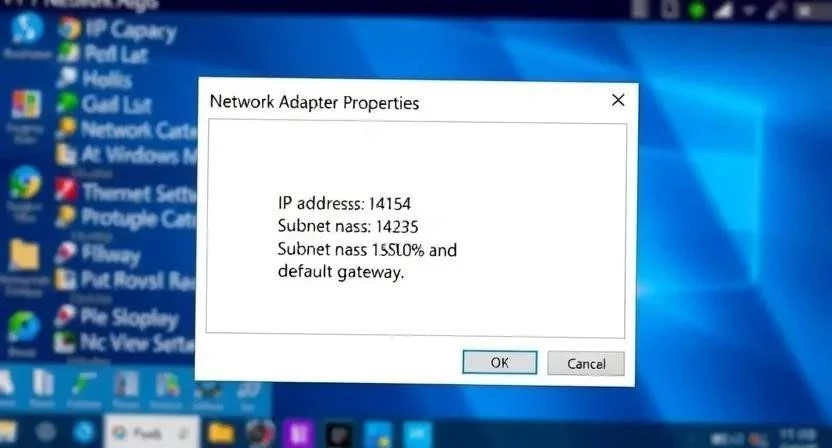This screenshot has width=832, height=448.
Task: Click the signal strength tray icon
Action: [723, 10]
